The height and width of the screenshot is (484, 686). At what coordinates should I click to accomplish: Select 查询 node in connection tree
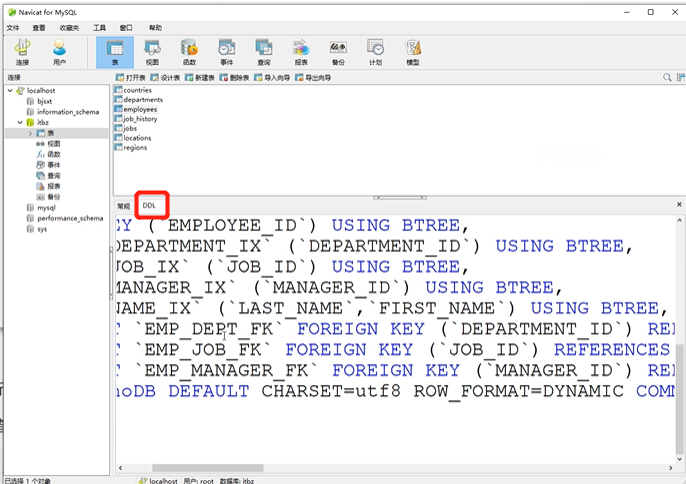click(x=53, y=175)
